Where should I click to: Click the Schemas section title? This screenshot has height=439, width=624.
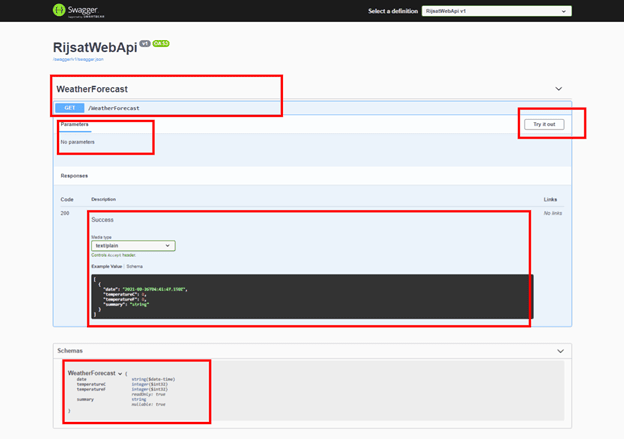[70, 351]
